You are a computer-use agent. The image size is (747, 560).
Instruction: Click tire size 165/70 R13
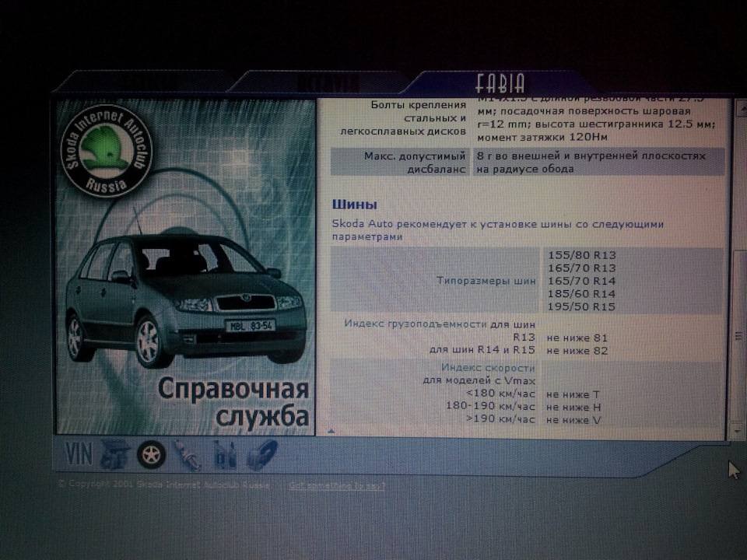coord(582,268)
